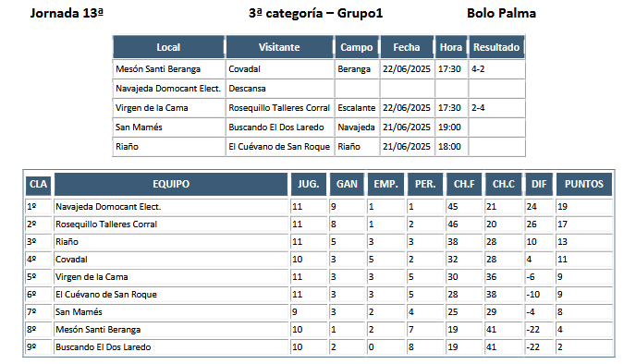Select the DIF column header

pos(539,184)
